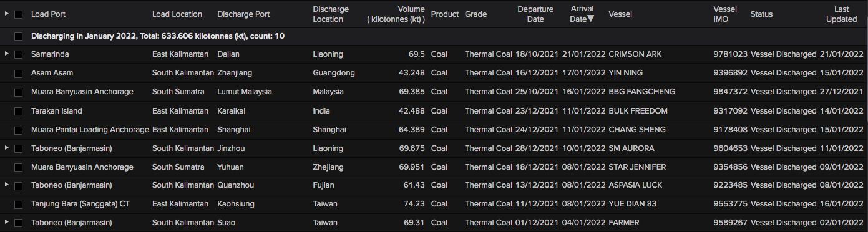The width and height of the screenshot is (868, 232).
Task: Select vessel name CRIMSON ARK
Action: point(635,54)
